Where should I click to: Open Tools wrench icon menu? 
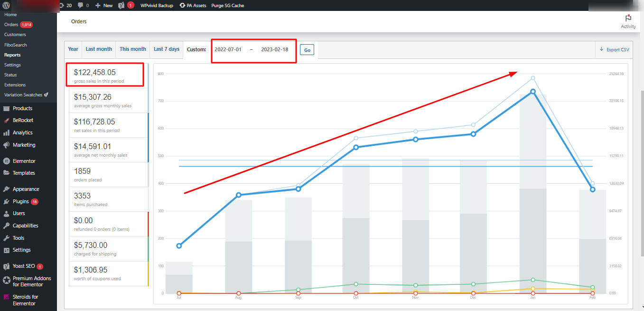(x=7, y=238)
